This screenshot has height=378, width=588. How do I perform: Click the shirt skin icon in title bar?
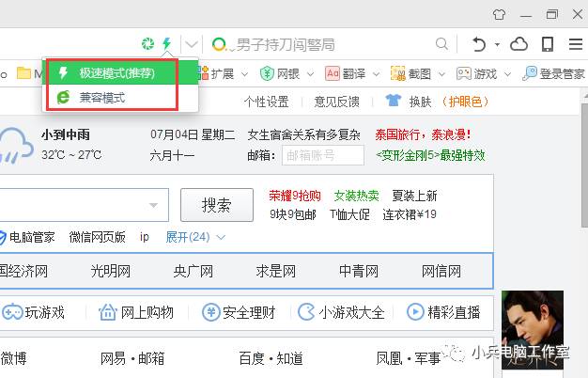pyautogui.click(x=499, y=15)
